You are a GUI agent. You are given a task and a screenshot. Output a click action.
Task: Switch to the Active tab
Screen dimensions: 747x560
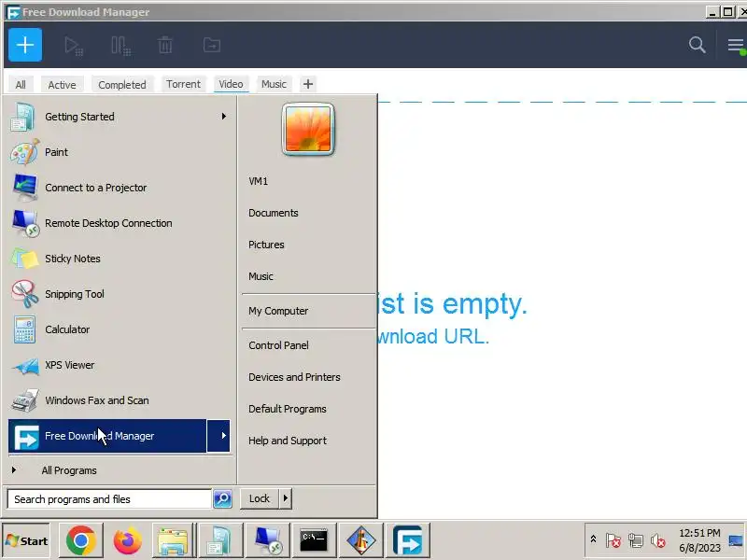coord(62,84)
